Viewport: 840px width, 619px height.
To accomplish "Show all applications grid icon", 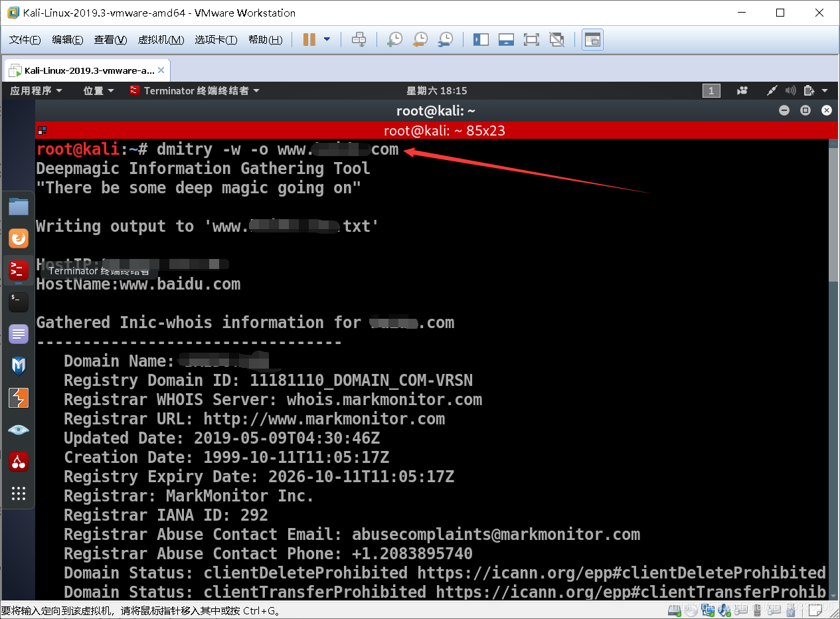I will [19, 493].
